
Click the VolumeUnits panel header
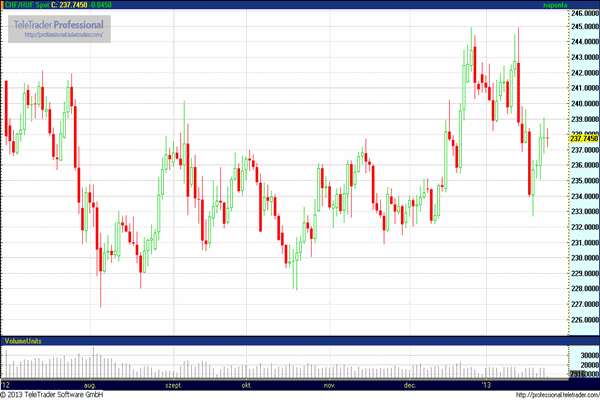(x=21, y=341)
